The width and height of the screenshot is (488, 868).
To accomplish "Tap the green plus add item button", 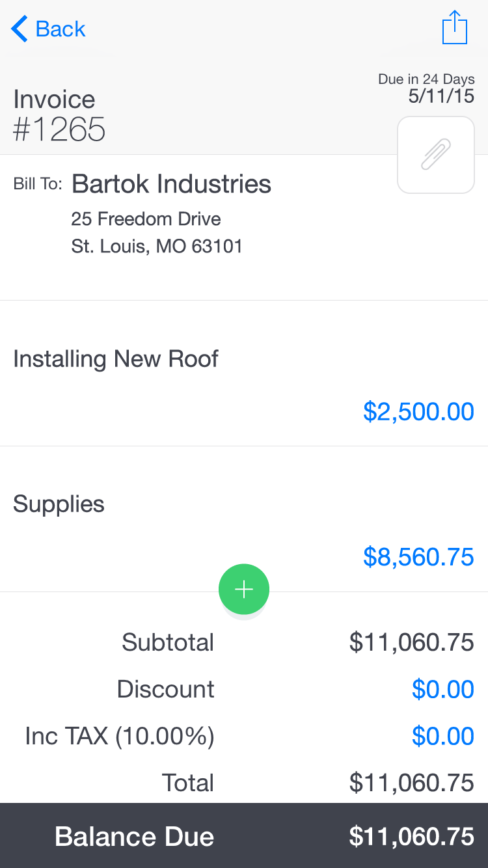I will coord(244,590).
